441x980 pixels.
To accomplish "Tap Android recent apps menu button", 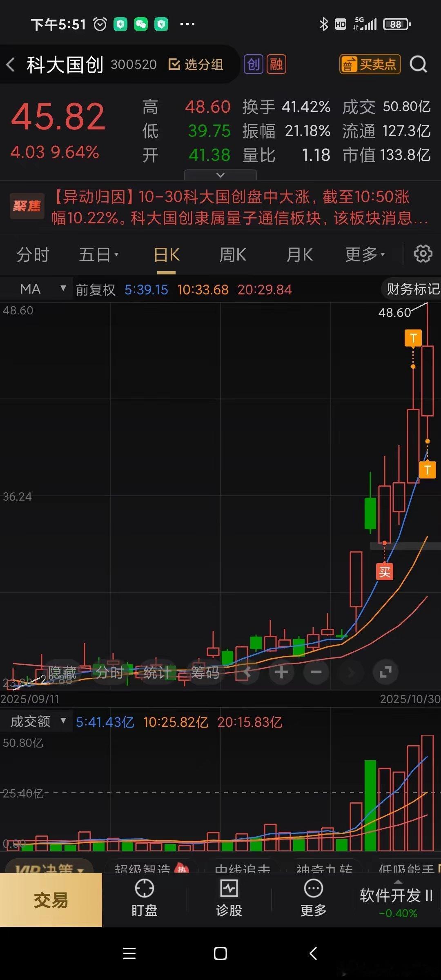I will point(129,953).
